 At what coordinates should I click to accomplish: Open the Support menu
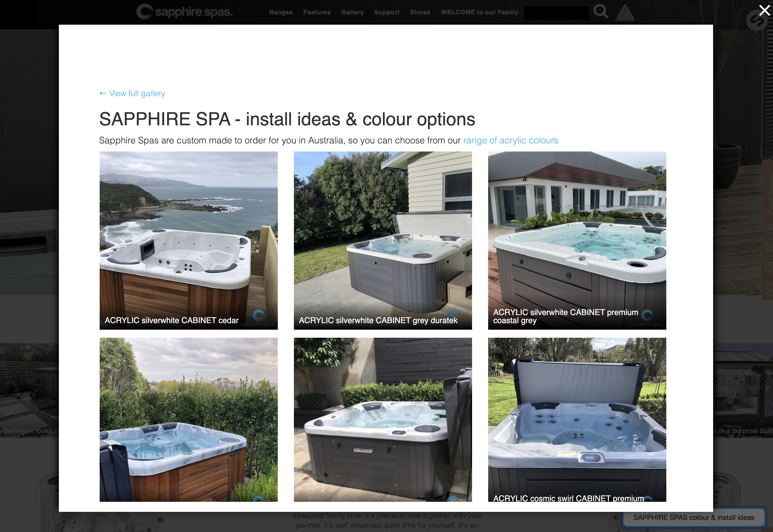[x=387, y=12]
